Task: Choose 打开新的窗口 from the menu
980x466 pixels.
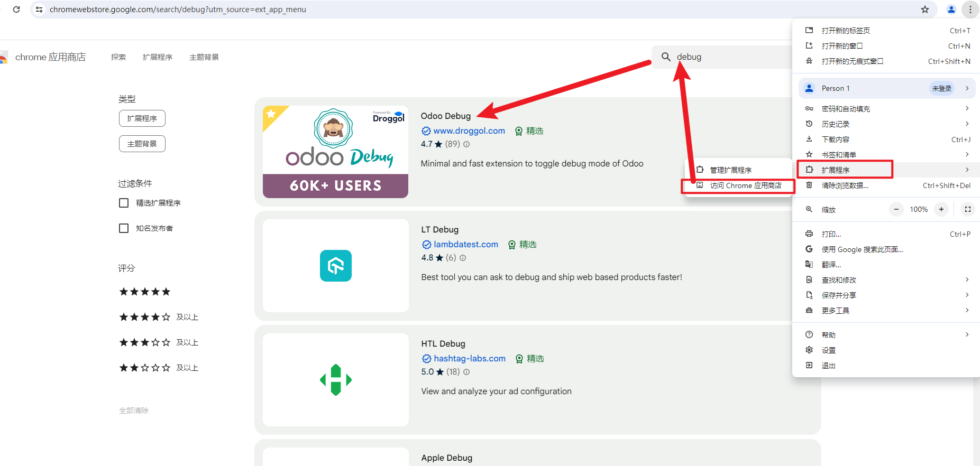Action: (887, 46)
